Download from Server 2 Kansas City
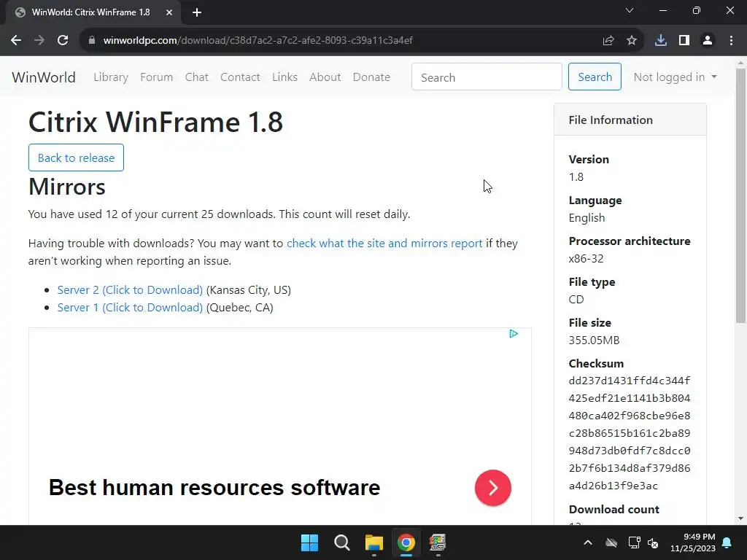The width and height of the screenshot is (747, 560). pyautogui.click(x=130, y=290)
